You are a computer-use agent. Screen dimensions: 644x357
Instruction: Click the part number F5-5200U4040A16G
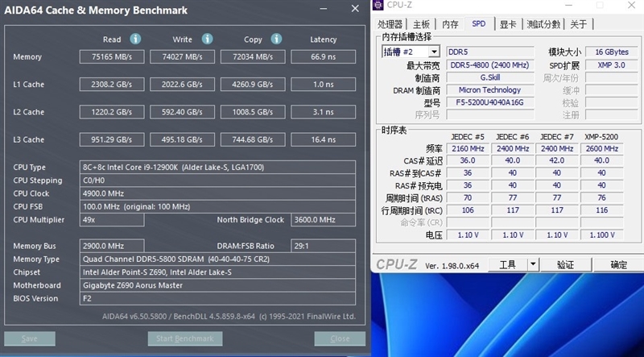click(x=490, y=102)
